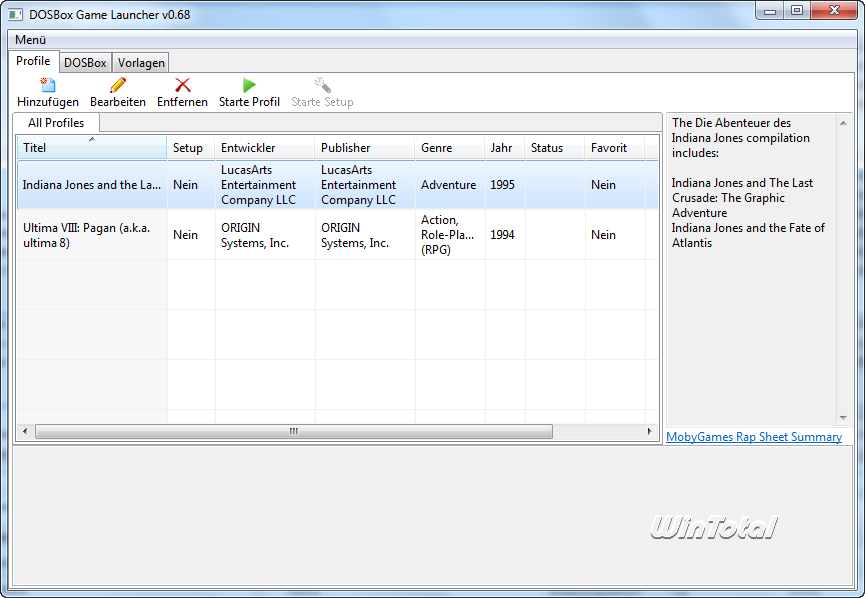Click the left arrow of the table scrollbar
The height and width of the screenshot is (598, 865).
click(25, 431)
